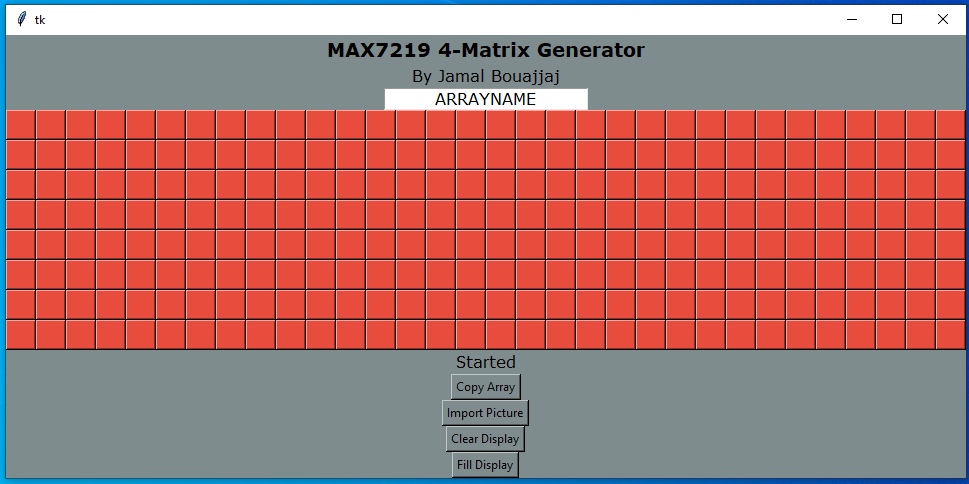Image resolution: width=969 pixels, height=484 pixels.
Task: Toggle the bottom-right corner LED cell
Action: 950,335
